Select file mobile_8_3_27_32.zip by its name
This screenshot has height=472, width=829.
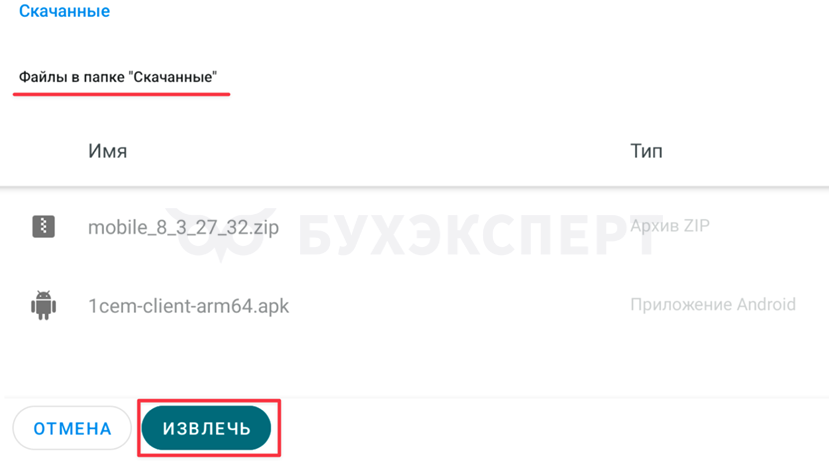(x=183, y=227)
